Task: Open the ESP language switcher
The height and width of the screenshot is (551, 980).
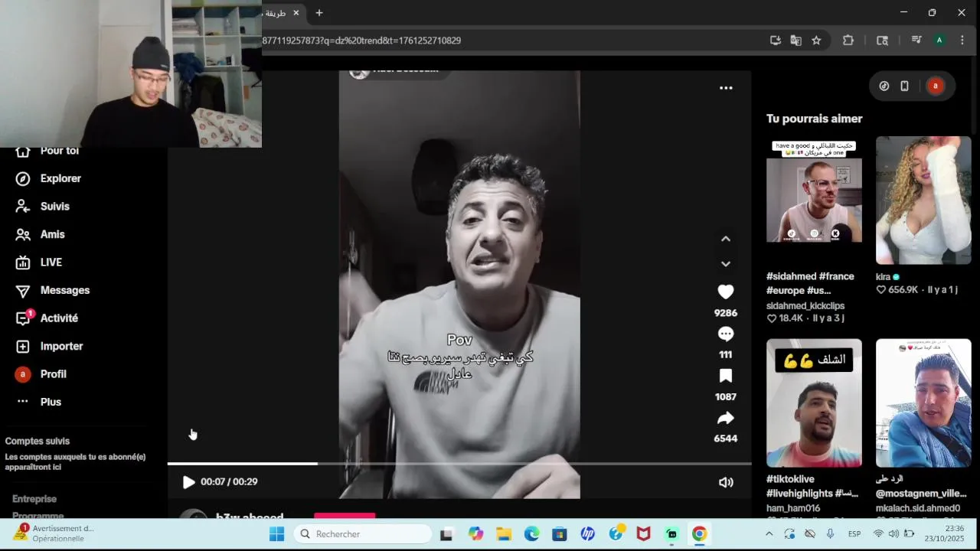Action: coord(854,534)
